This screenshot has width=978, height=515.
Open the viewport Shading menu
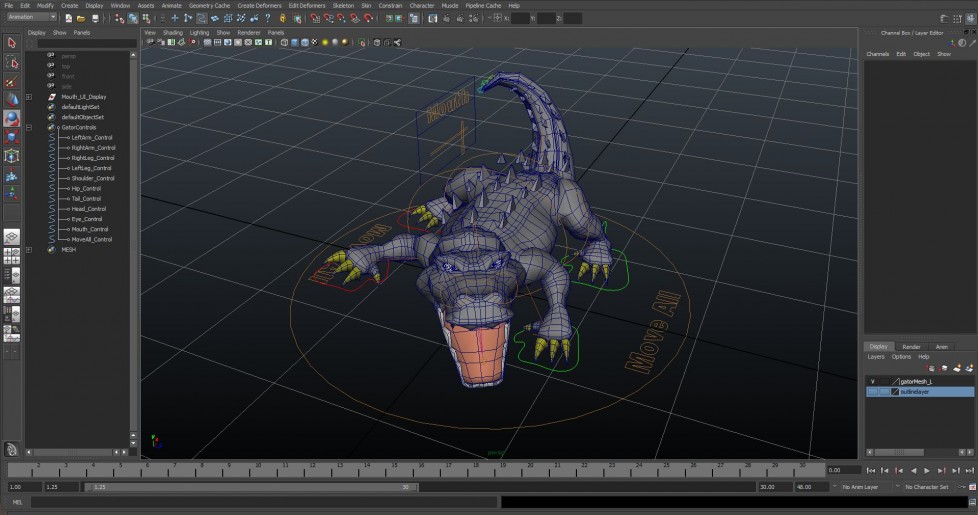click(x=173, y=32)
